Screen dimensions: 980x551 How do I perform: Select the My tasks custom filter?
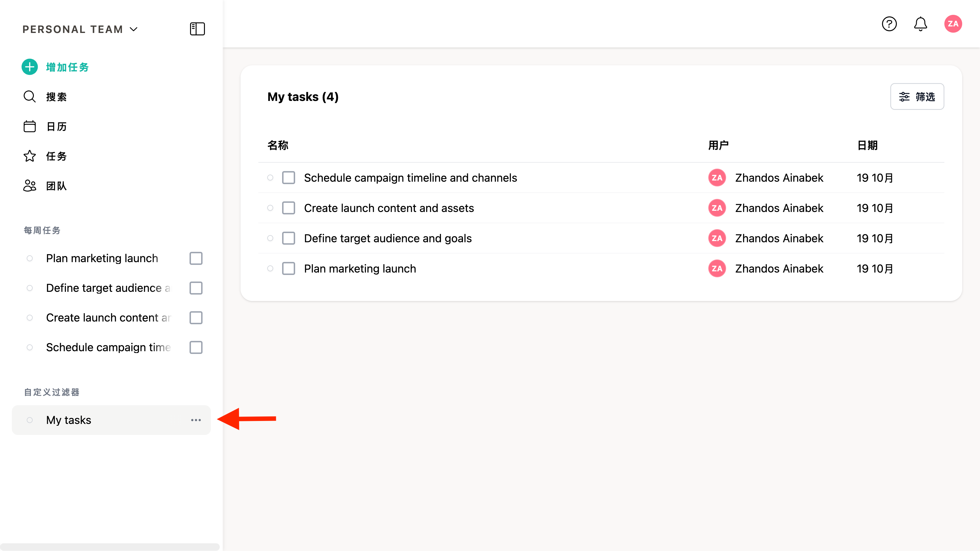tap(69, 420)
